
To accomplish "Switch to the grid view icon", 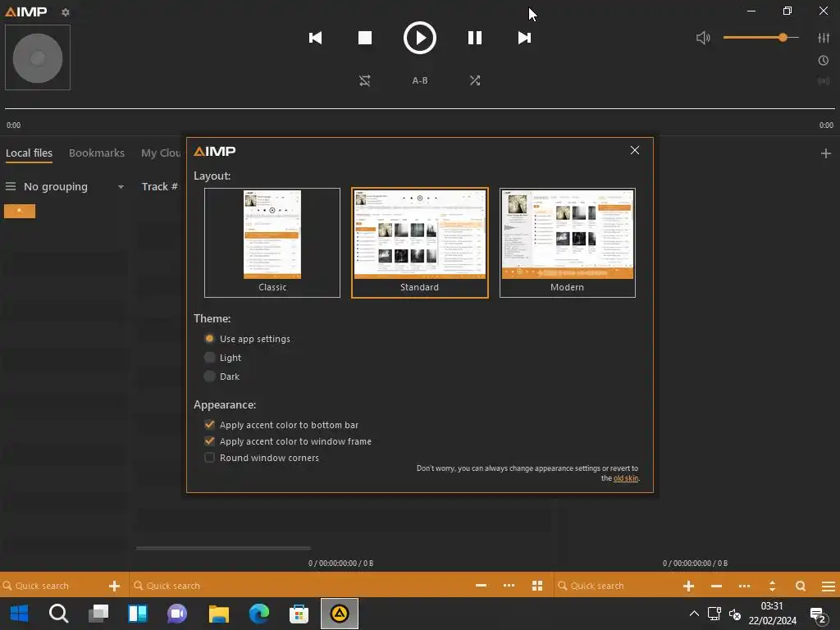I will click(537, 586).
